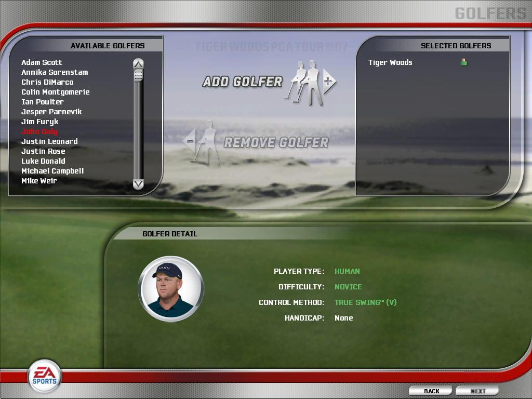Image resolution: width=532 pixels, height=399 pixels.
Task: Select Jim Furyk in the golfer list
Action: coord(39,122)
